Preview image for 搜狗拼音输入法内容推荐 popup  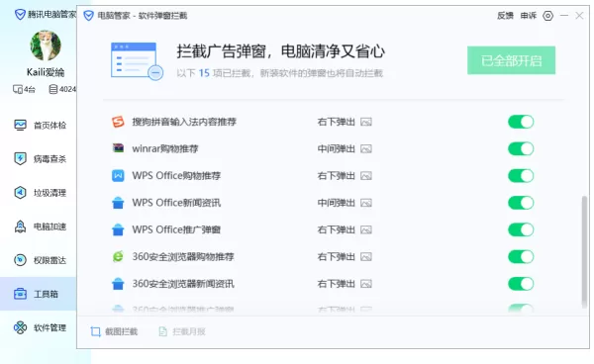click(366, 122)
